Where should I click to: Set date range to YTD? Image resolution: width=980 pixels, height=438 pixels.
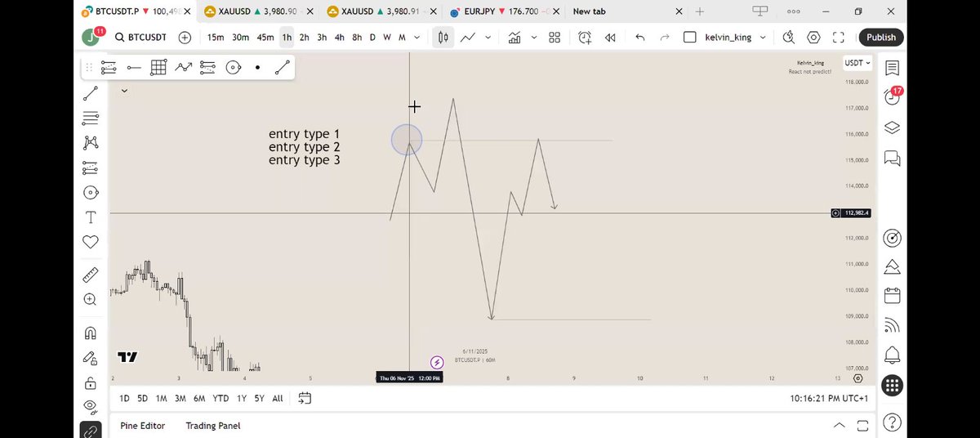(x=220, y=398)
